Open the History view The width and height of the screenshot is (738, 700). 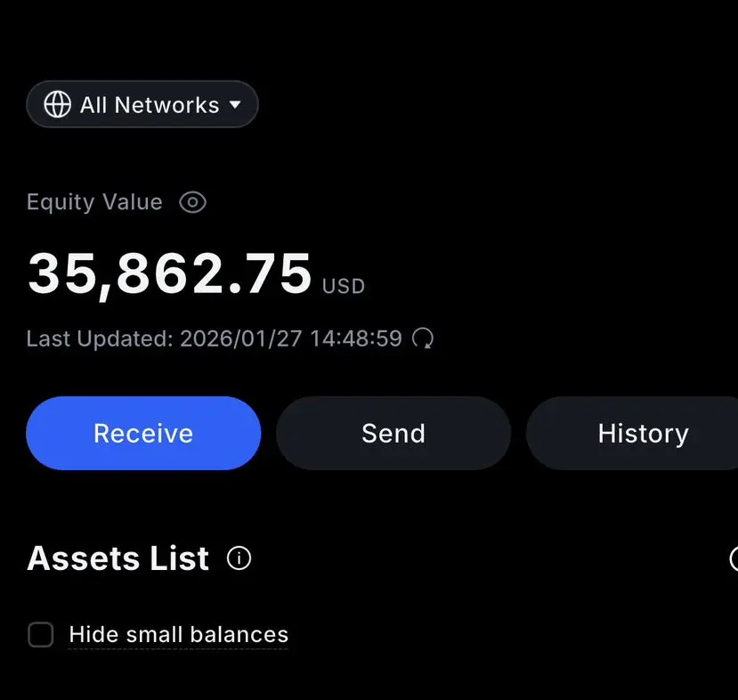(643, 434)
